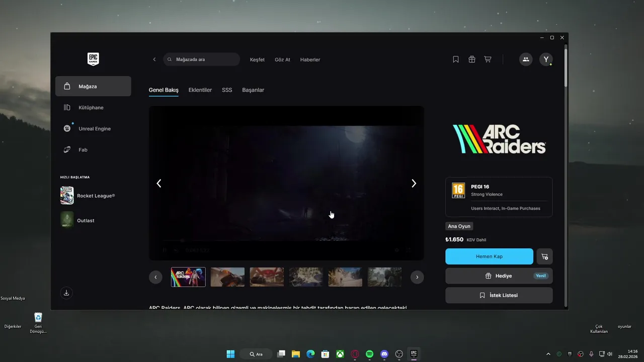The width and height of the screenshot is (644, 362).
Task: Switch to the Başarılar tab
Action: [253, 90]
